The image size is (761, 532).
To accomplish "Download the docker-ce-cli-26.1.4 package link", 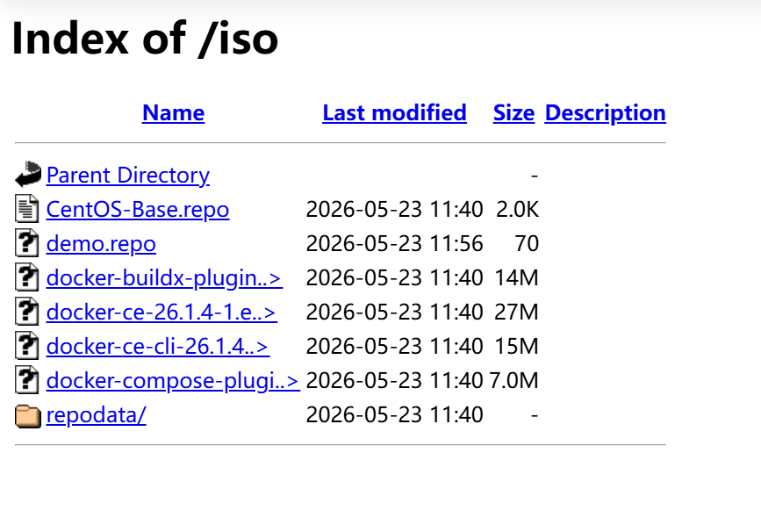I will pyautogui.click(x=158, y=347).
